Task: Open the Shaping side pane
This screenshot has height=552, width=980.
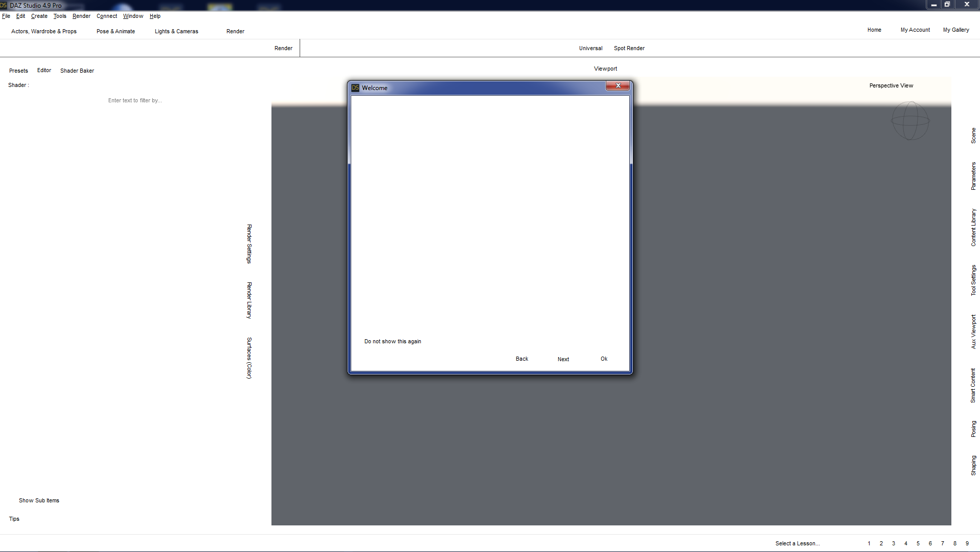Action: click(973, 466)
